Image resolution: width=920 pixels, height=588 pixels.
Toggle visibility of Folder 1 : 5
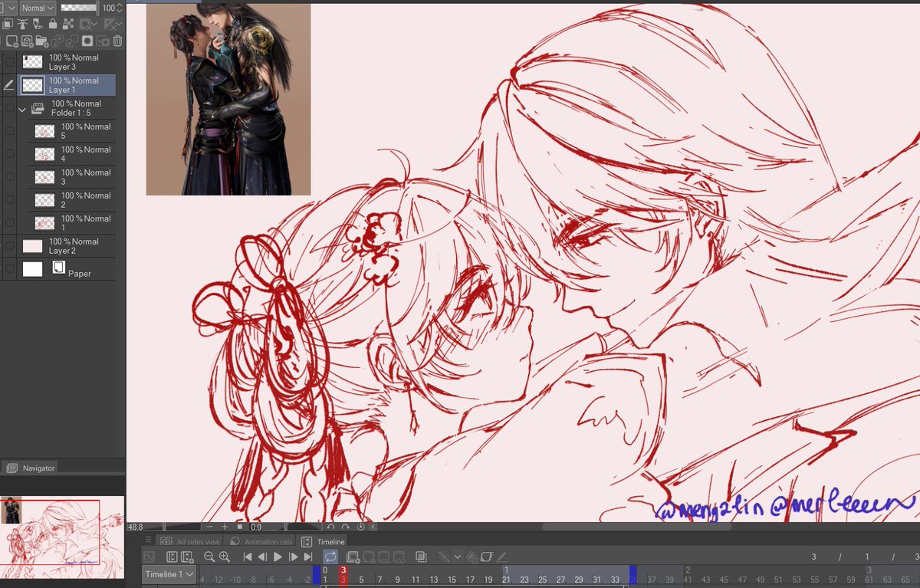point(9,109)
